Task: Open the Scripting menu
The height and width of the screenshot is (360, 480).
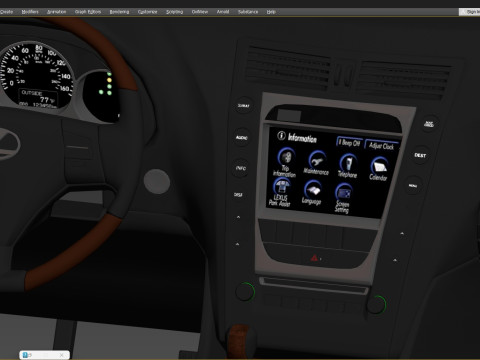Action: point(175,12)
